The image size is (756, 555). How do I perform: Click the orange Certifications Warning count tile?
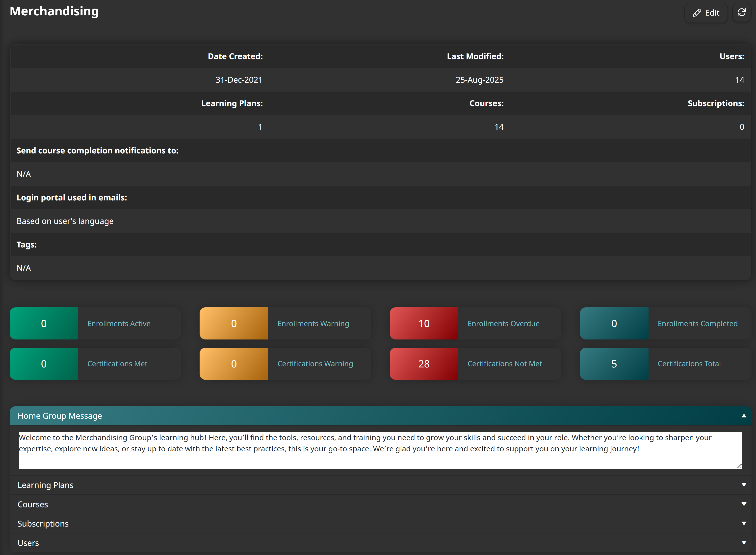[x=234, y=364]
